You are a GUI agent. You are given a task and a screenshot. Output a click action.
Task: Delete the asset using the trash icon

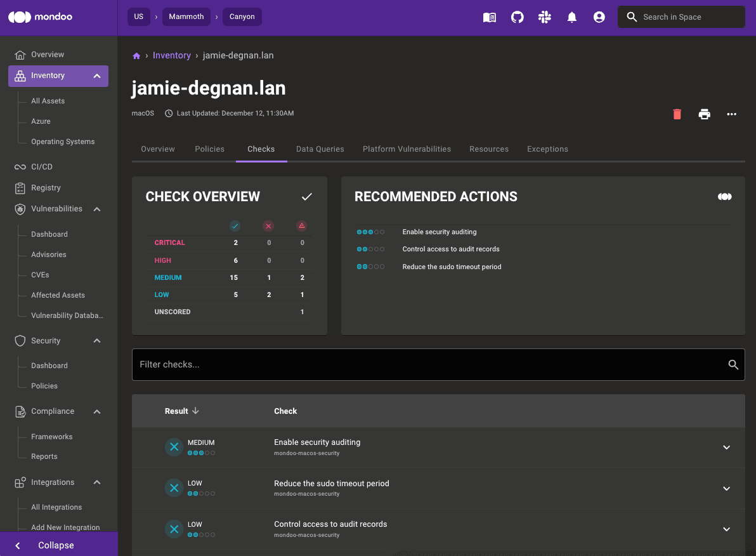click(x=677, y=114)
